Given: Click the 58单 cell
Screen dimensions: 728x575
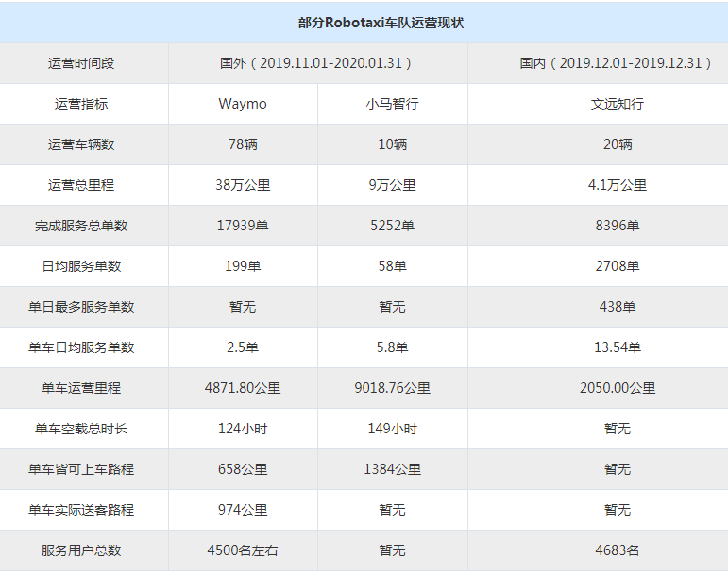Looking at the screenshot, I should click(392, 266).
